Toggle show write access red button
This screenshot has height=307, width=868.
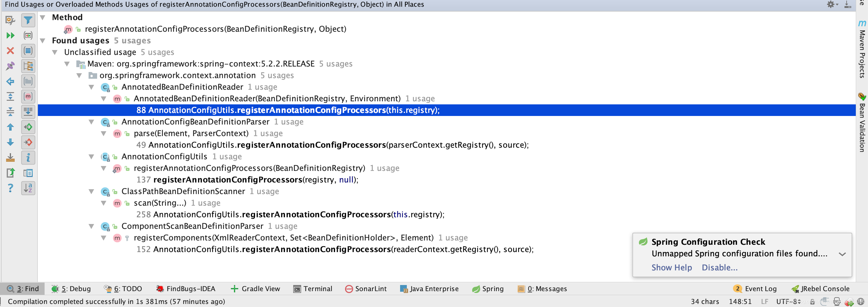point(28,143)
